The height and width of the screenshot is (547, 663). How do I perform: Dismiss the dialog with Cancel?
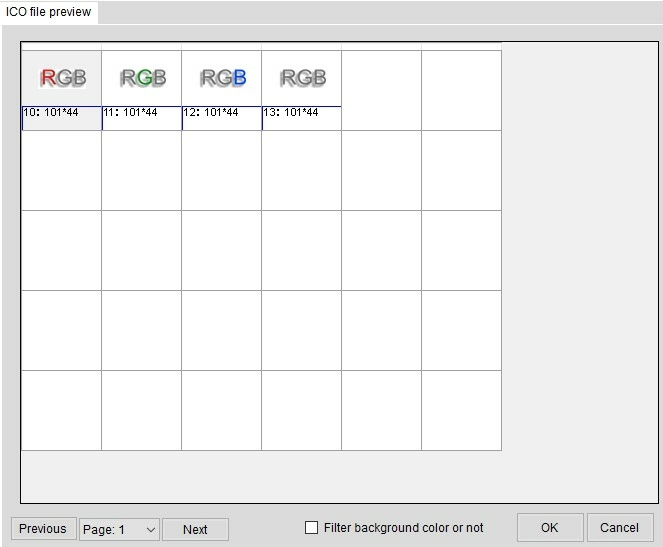619,528
